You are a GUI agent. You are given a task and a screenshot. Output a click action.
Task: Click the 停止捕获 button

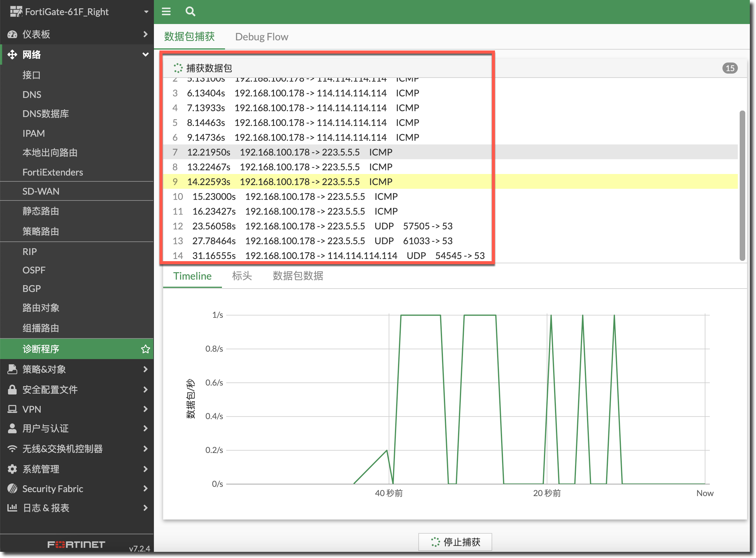coord(455,542)
